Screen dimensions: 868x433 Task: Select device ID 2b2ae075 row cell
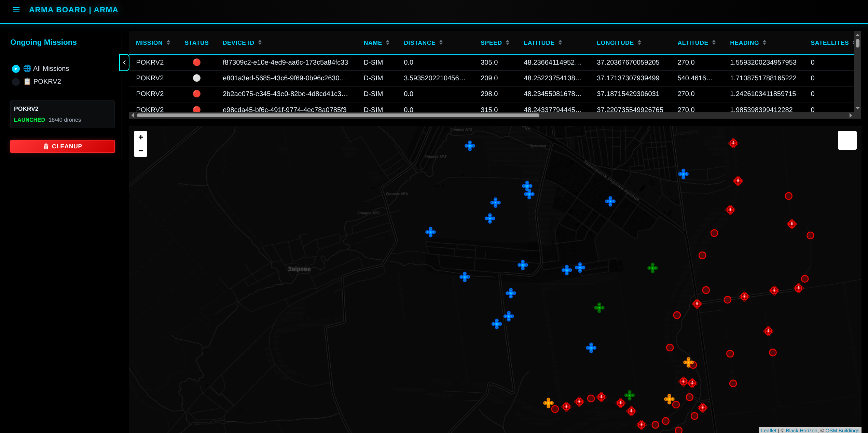coord(285,94)
